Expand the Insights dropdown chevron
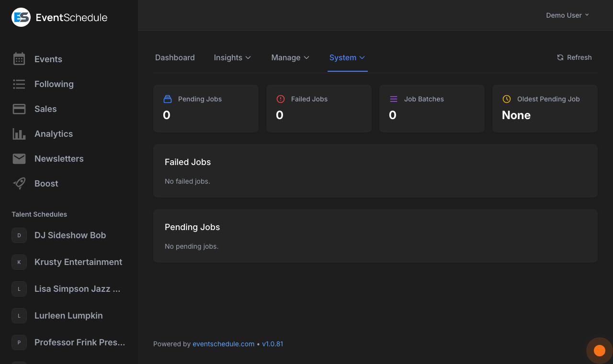The image size is (613, 364). pyautogui.click(x=248, y=57)
